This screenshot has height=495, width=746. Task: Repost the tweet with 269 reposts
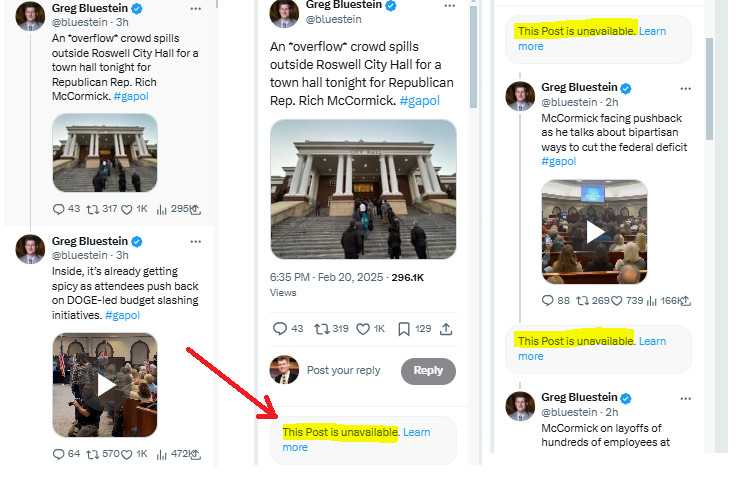click(583, 300)
